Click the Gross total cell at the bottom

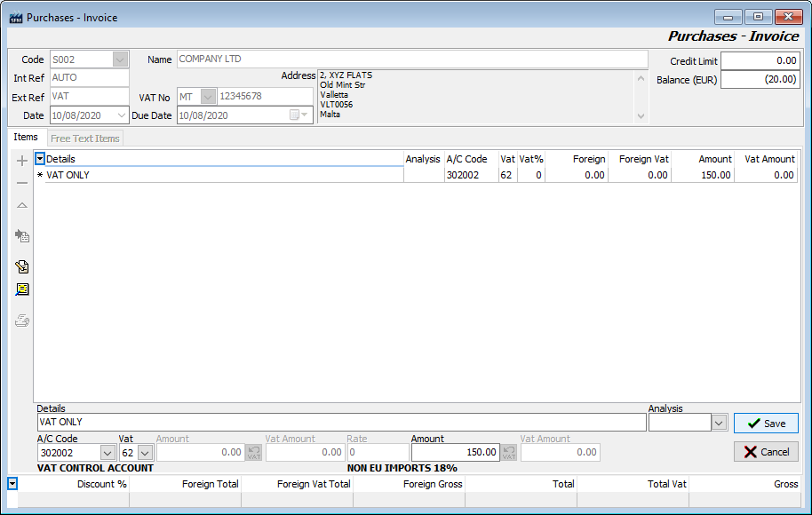tap(744, 500)
